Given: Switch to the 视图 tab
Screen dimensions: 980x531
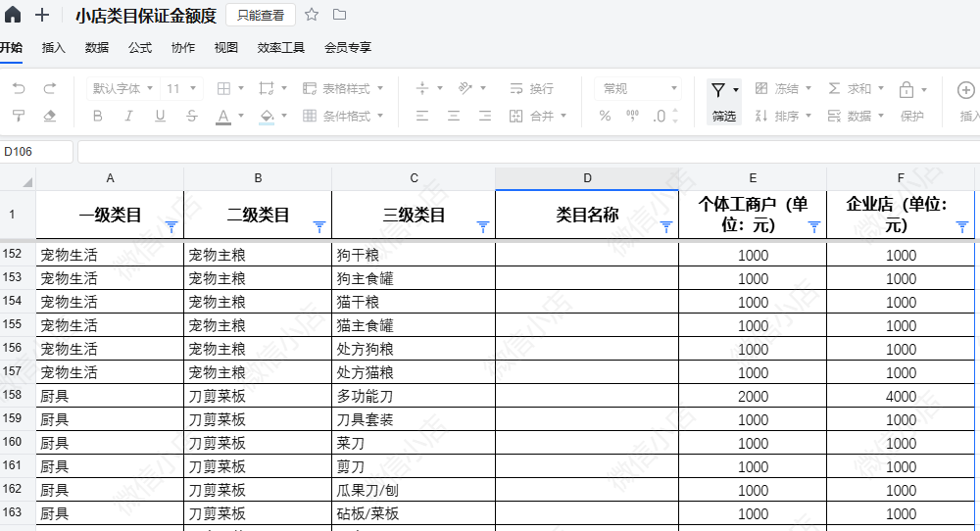Looking at the screenshot, I should (x=226, y=47).
